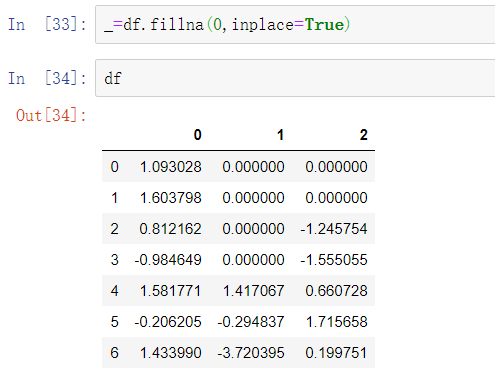Select the In [34] prompt label
495x375 pixels.
[47, 79]
